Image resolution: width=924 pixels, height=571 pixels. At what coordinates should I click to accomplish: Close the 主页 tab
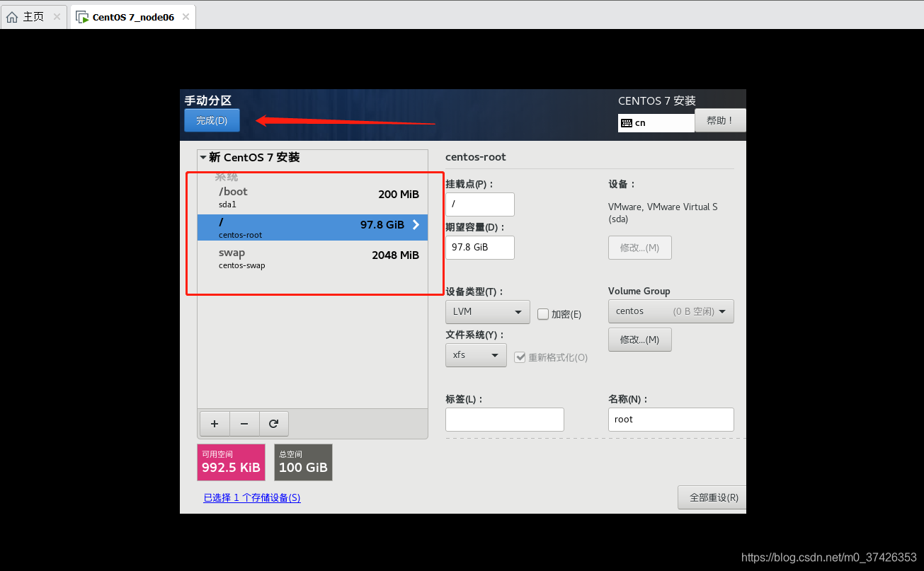(x=57, y=16)
